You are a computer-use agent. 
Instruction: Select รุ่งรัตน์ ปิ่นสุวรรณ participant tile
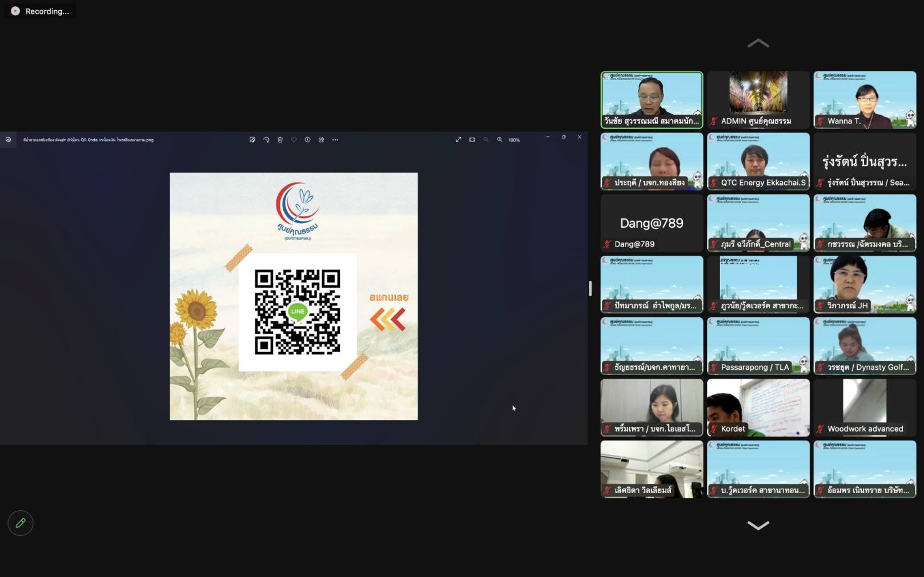(865, 162)
